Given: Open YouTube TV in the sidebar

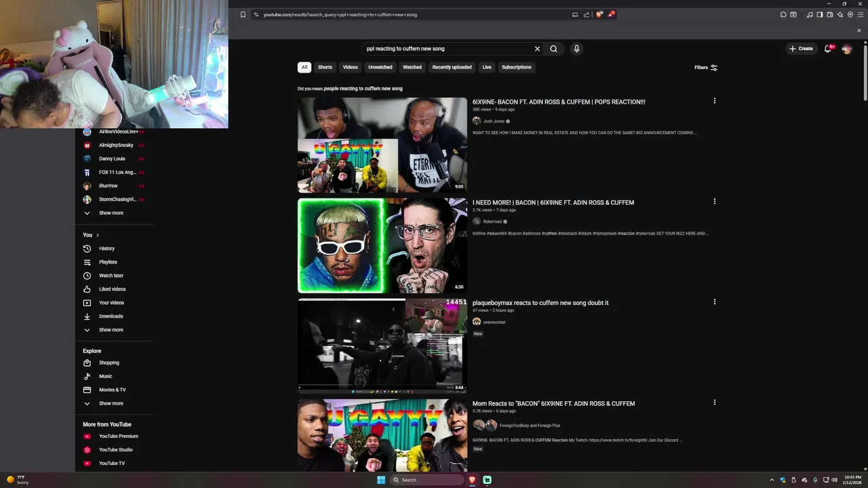Looking at the screenshot, I should 113,464.
